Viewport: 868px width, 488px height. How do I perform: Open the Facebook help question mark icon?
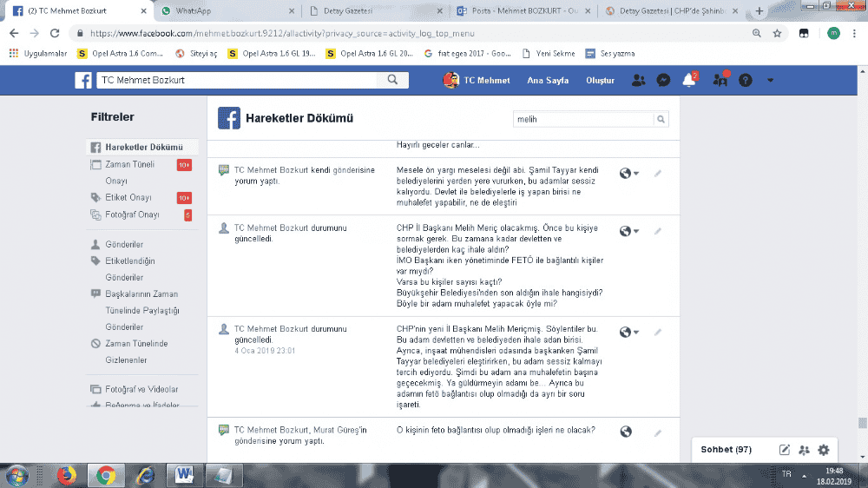(x=745, y=80)
